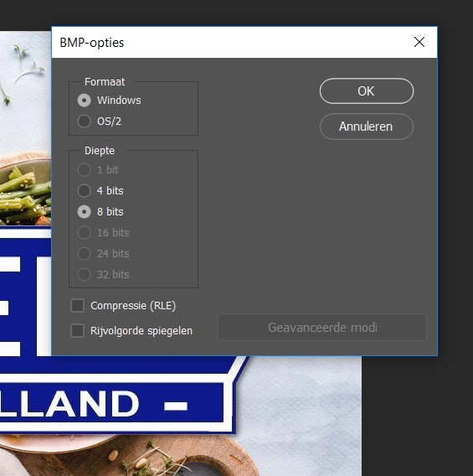Choose the OS/2 format option

coord(84,122)
